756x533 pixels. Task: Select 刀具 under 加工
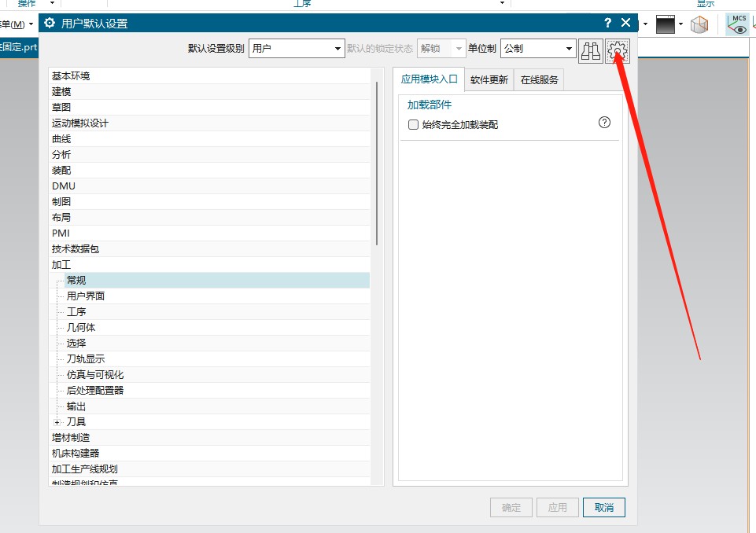tap(217, 422)
